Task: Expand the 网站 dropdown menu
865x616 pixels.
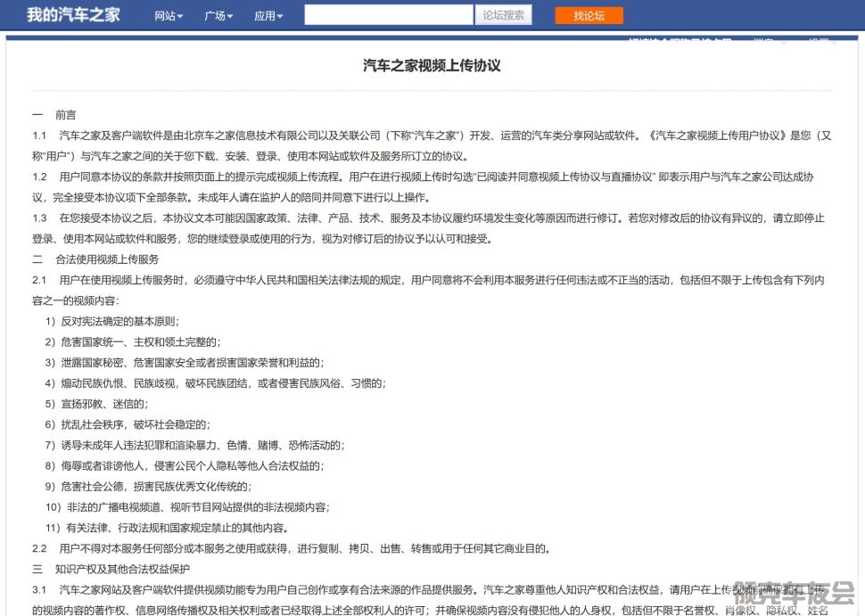Action: click(169, 16)
